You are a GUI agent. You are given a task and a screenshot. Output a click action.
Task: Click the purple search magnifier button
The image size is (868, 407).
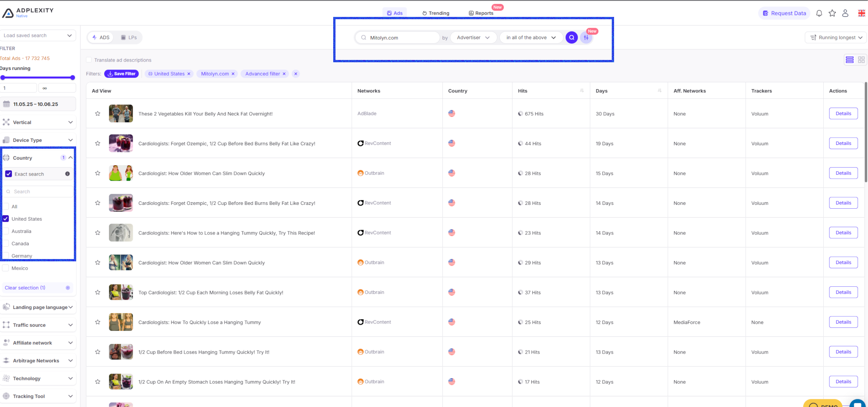(571, 38)
